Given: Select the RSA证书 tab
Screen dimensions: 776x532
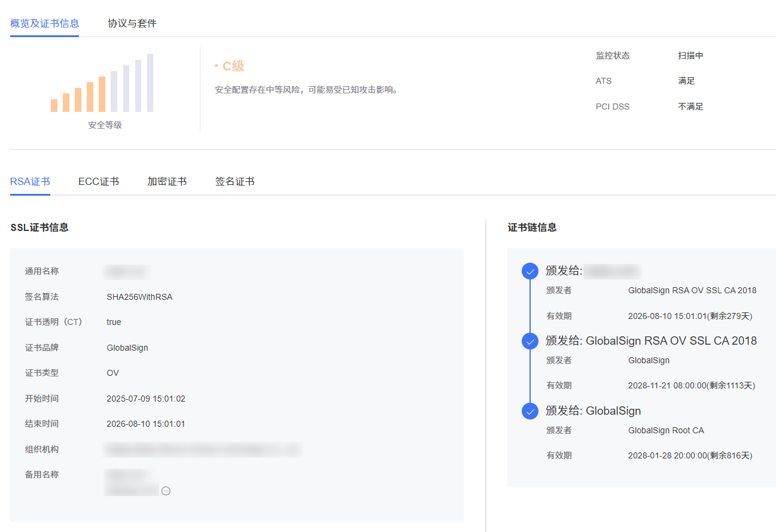Looking at the screenshot, I should (x=30, y=181).
